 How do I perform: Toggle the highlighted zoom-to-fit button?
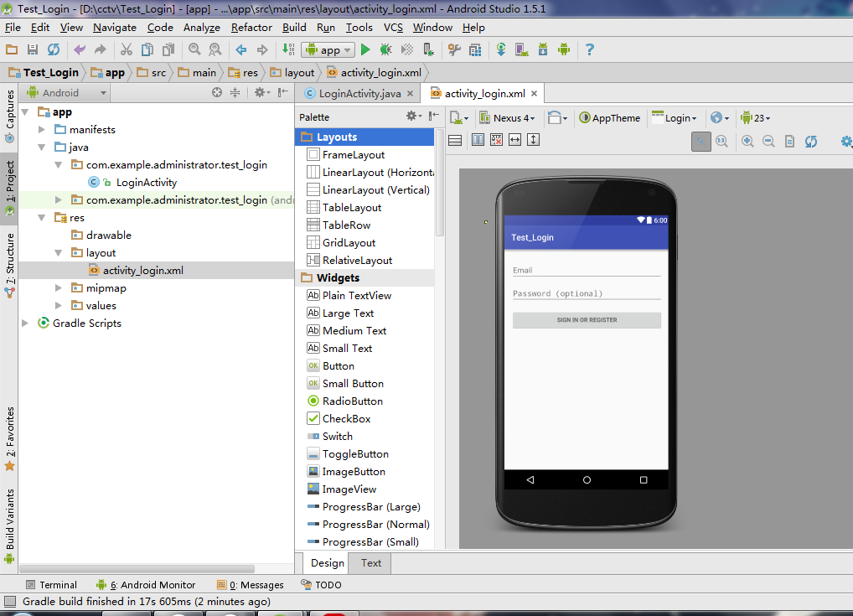click(x=700, y=142)
